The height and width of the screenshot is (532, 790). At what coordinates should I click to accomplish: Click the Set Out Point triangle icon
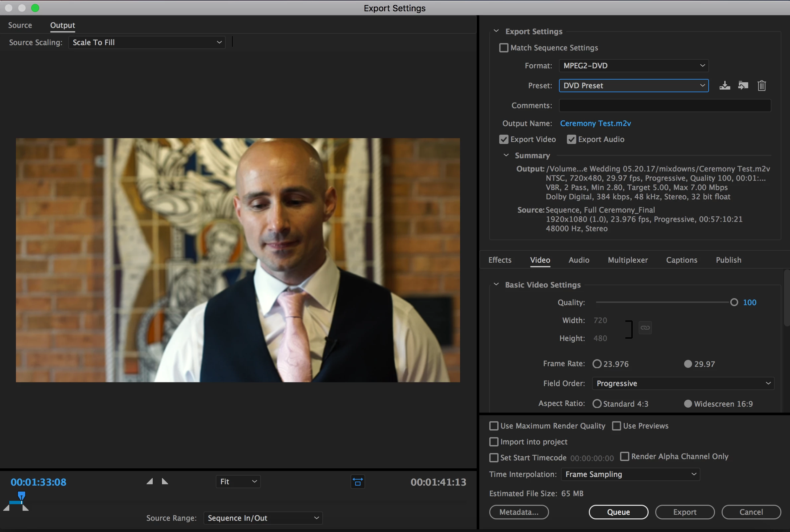[x=165, y=482]
